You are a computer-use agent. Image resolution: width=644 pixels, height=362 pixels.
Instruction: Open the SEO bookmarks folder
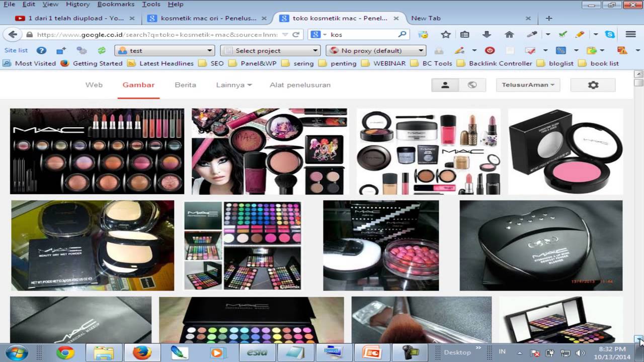[x=211, y=63]
